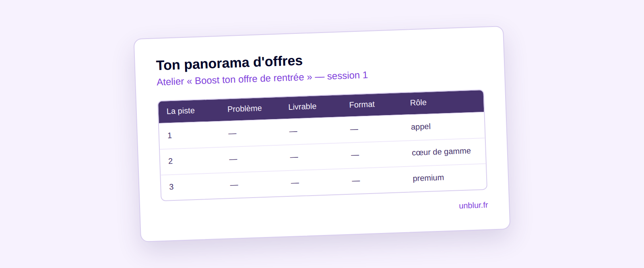Select the Atelier session 1 subtitle
Image resolution: width=644 pixels, height=268 pixels.
click(x=262, y=78)
